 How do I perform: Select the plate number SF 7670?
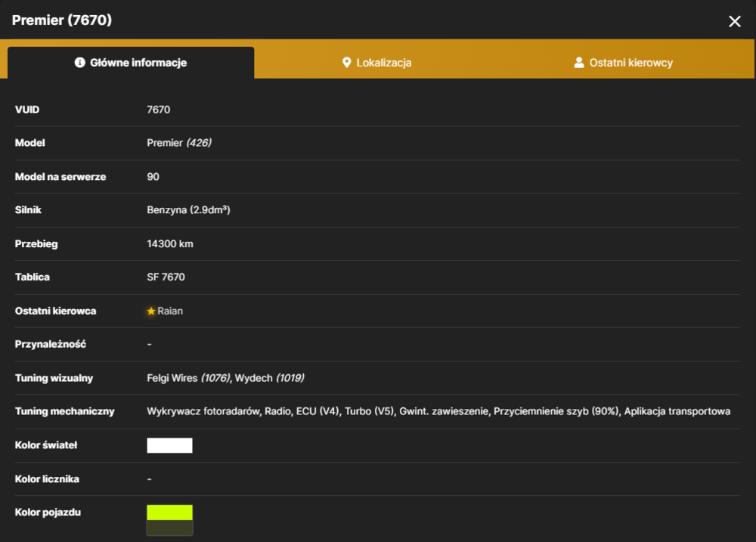click(x=166, y=277)
